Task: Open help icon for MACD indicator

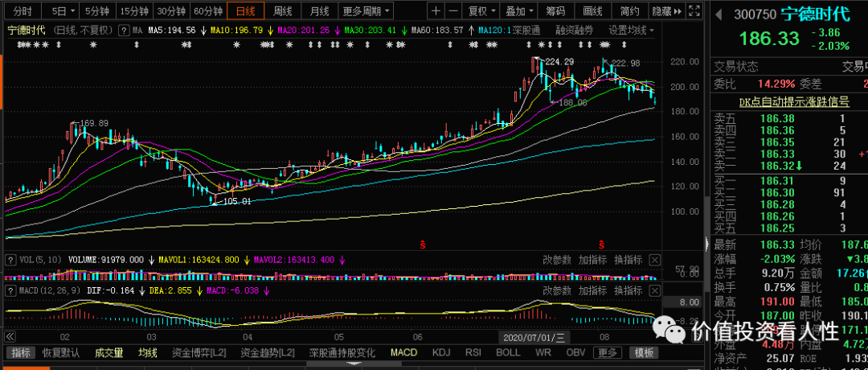Action: click(x=10, y=290)
